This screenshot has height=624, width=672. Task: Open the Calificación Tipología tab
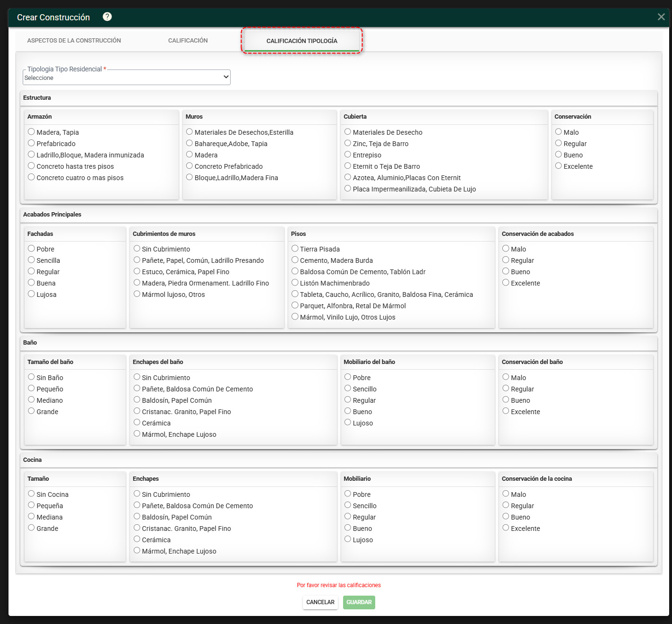point(302,41)
